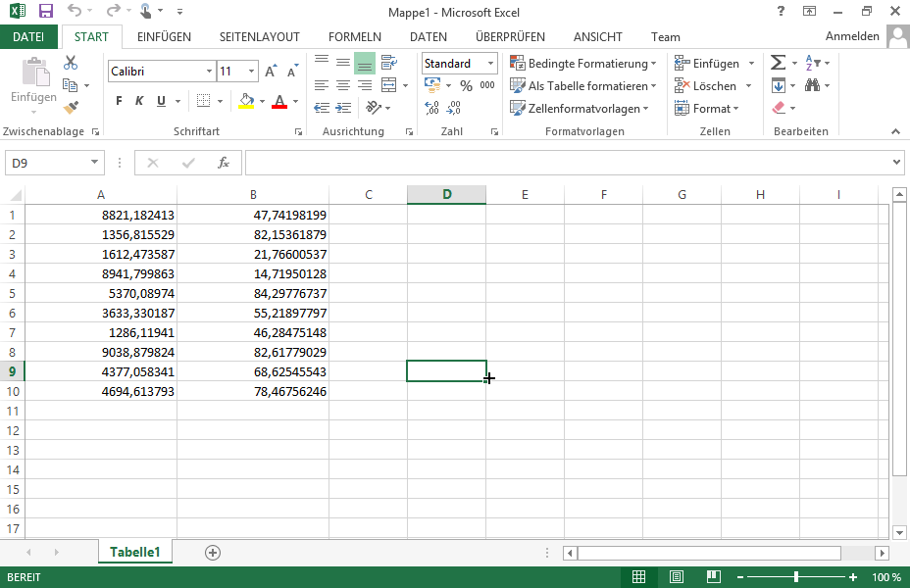Toggle touch/mouse mode icon

(x=145, y=11)
